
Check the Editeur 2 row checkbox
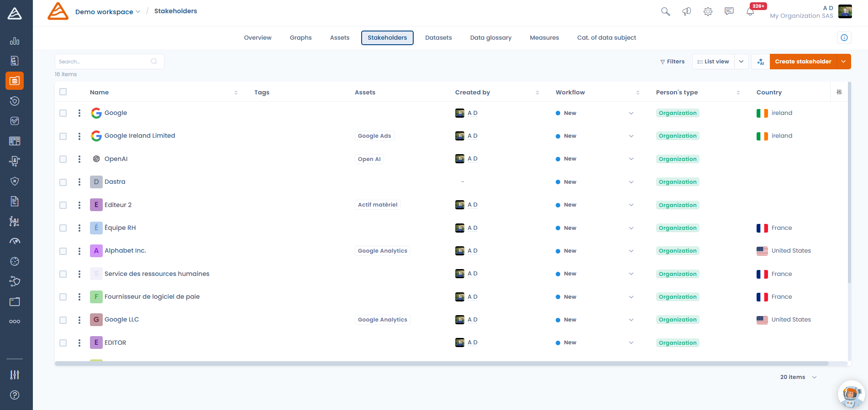pos(63,205)
